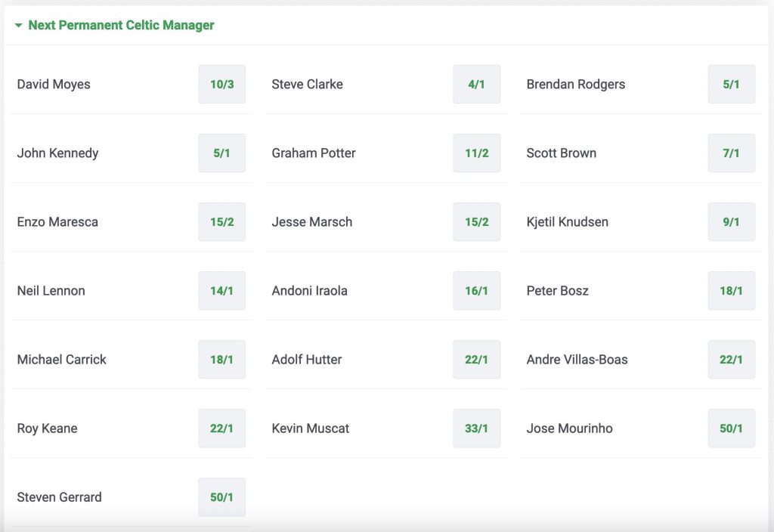Viewport: 774px width, 532px height.
Task: Pick John Kennedy 5/1 odds button
Action: (x=221, y=153)
